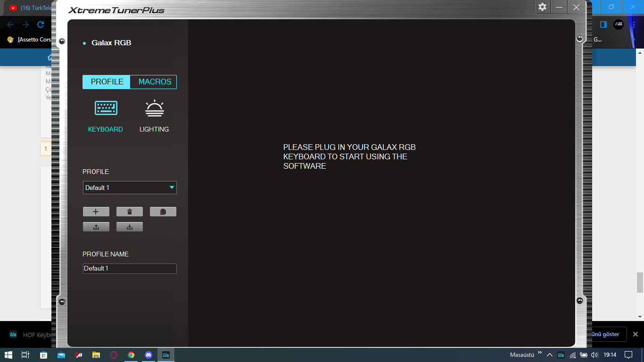Select the Galax RGB device entry
Viewport: 644px width, 362px height.
tap(111, 43)
